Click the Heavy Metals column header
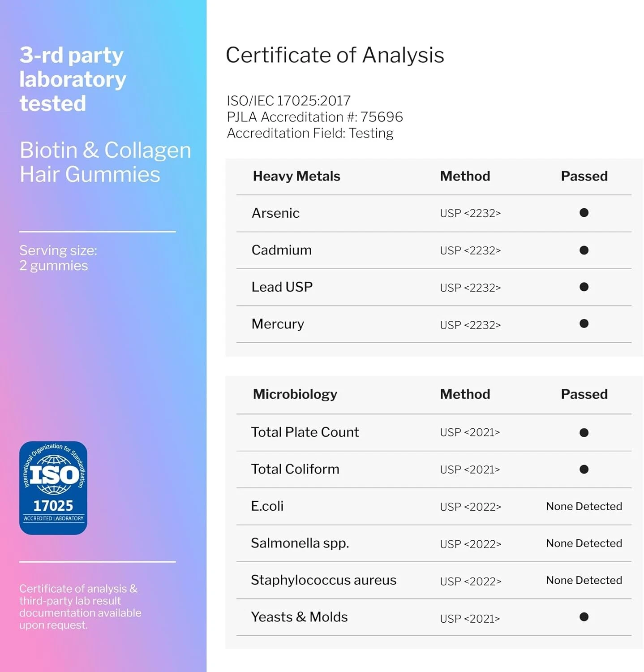The image size is (644, 672). tap(296, 176)
